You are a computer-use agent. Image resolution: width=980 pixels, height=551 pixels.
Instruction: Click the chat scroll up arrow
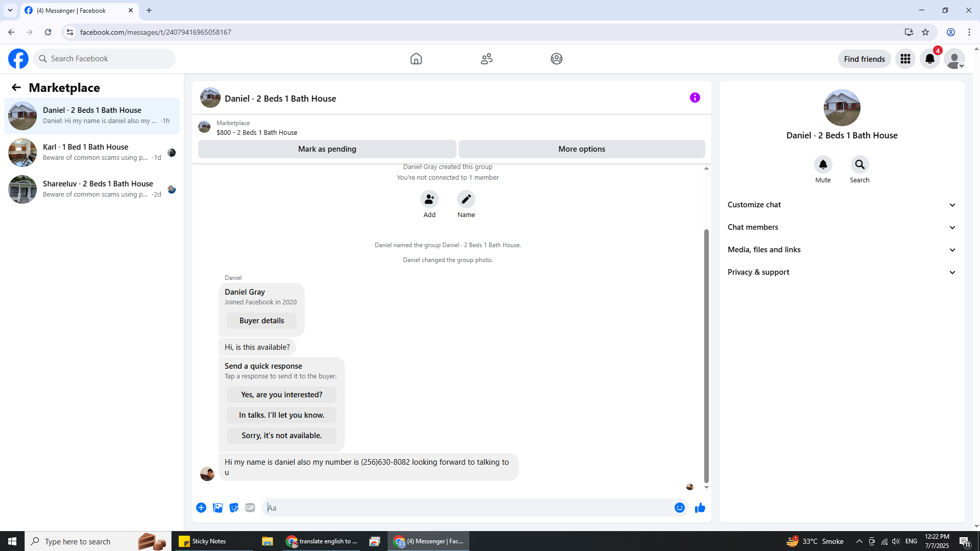[x=706, y=168]
